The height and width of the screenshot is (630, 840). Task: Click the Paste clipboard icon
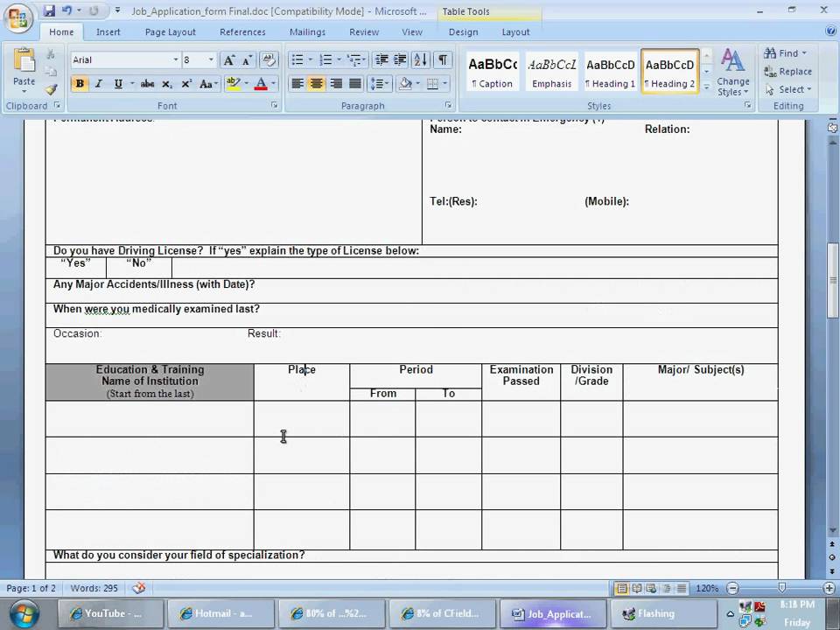coord(24,60)
